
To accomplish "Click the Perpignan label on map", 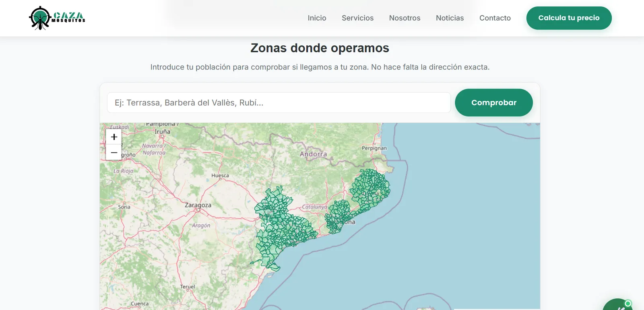I will point(374,148).
